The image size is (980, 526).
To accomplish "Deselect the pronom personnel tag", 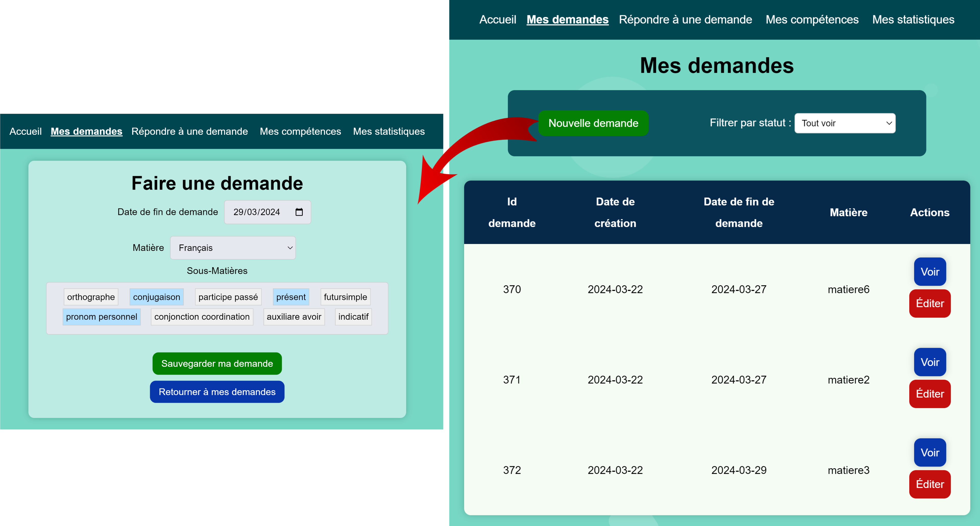I will pos(102,317).
